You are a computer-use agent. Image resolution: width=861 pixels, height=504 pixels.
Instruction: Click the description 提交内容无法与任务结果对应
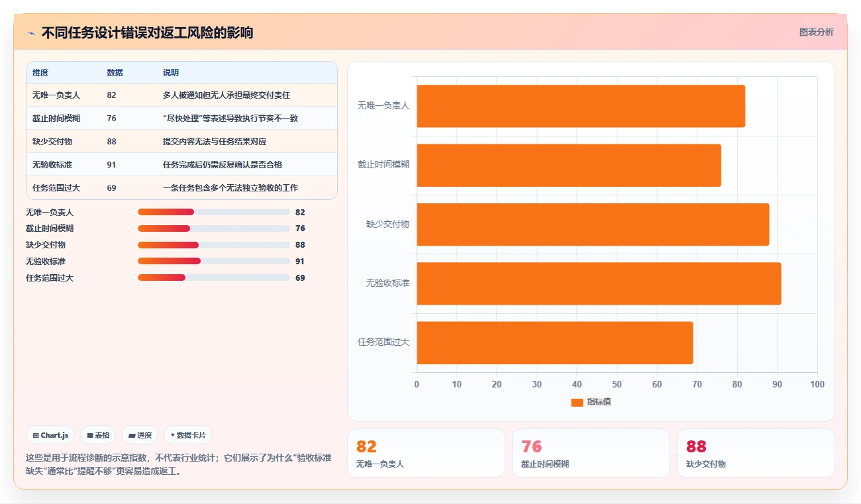pyautogui.click(x=215, y=142)
